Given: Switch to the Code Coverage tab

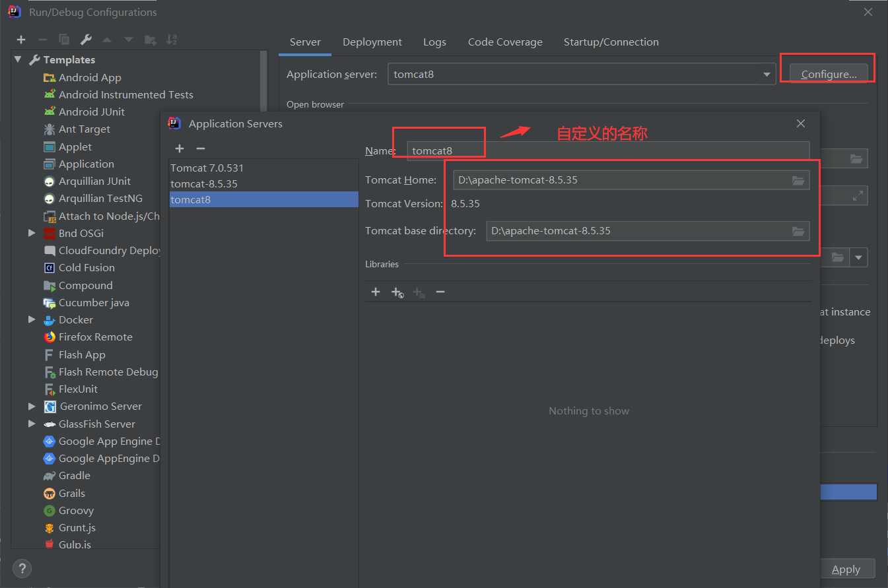Looking at the screenshot, I should click(x=505, y=42).
